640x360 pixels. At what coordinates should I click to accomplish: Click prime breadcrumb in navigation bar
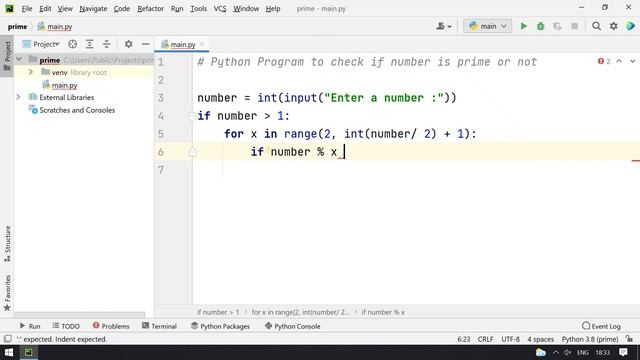click(x=17, y=27)
